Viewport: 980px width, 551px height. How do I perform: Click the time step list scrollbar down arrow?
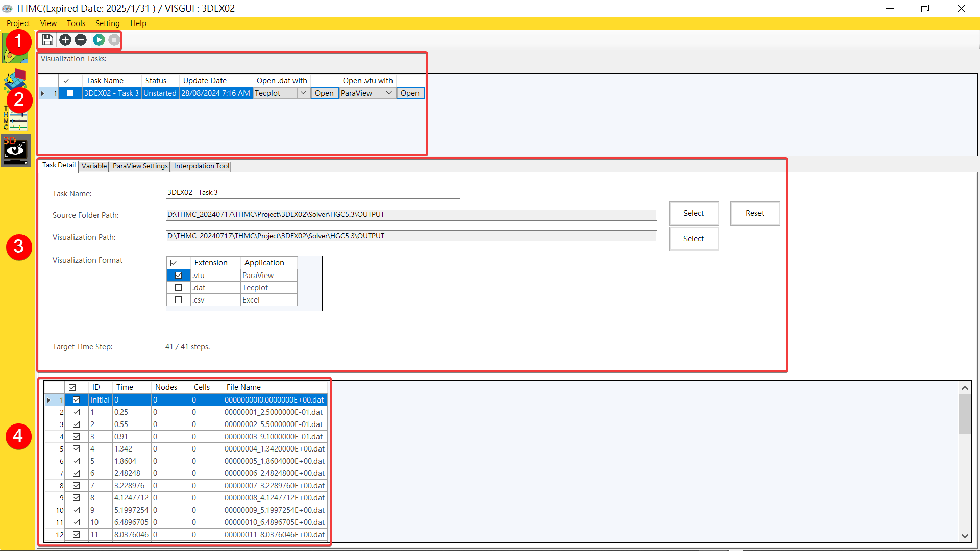click(x=965, y=535)
